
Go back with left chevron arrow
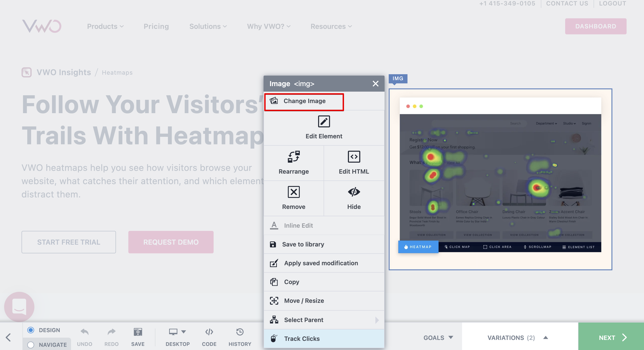[x=8, y=337]
